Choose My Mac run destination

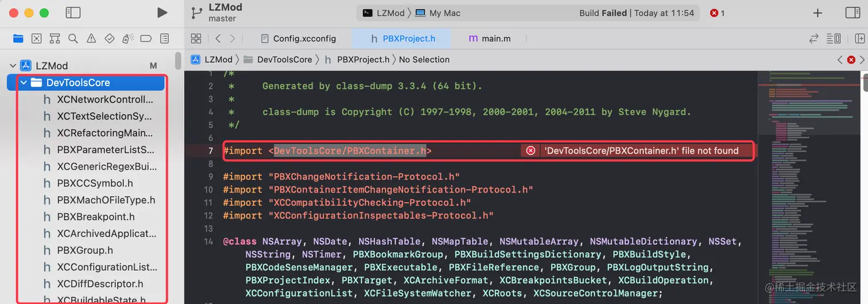[438, 13]
